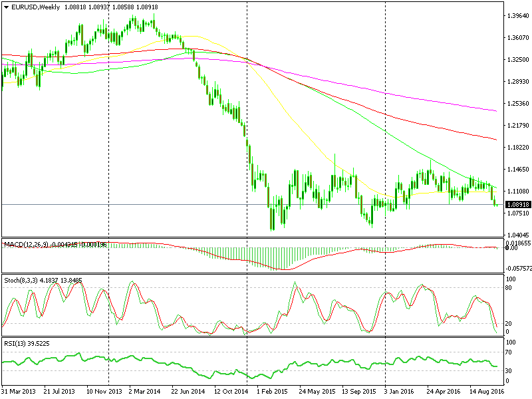This screenshot has width=532, height=399.
Task: Click the RSI scale level 70
Action: [509, 352]
